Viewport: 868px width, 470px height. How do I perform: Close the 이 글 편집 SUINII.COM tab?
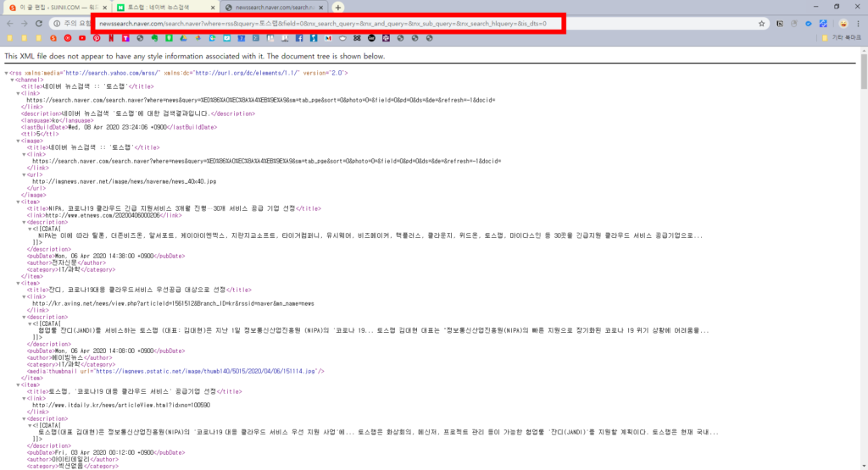click(104, 8)
